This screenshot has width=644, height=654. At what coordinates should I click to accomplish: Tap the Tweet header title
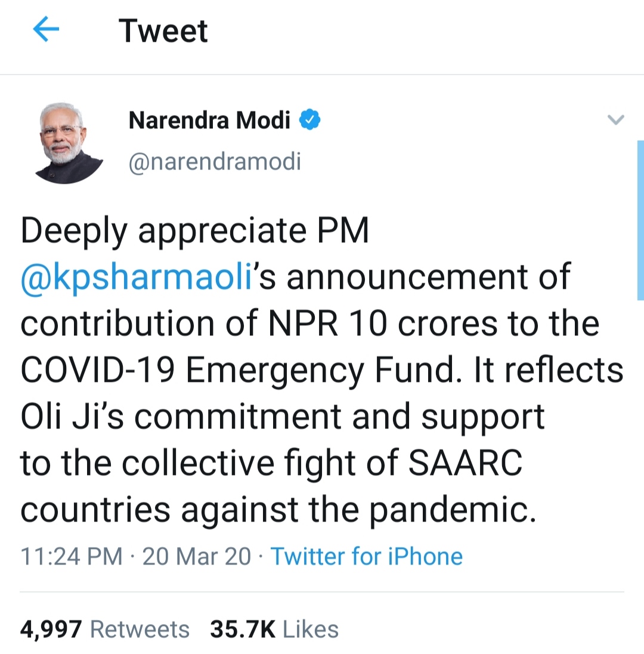click(163, 30)
